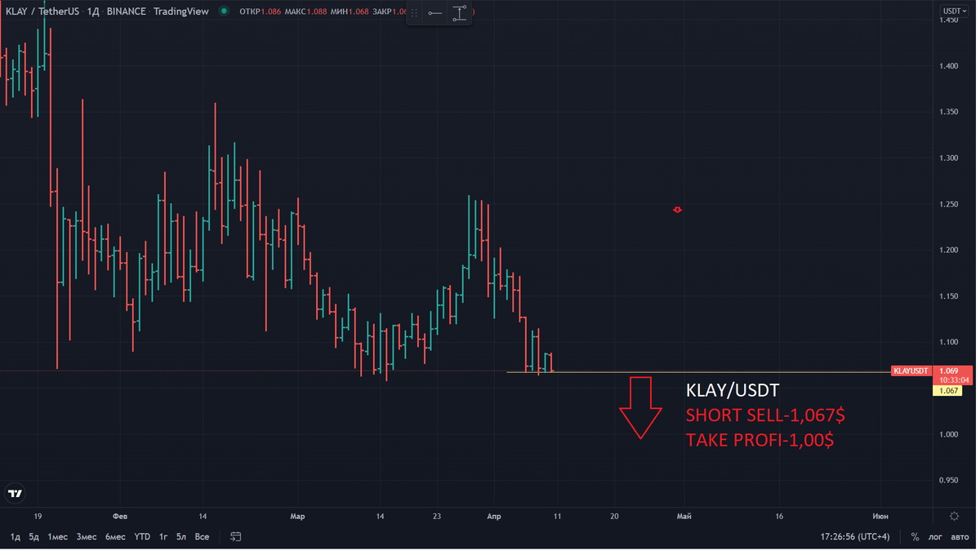This screenshot has height=555, width=980.
Task: Click the 'Июн' date axis label
Action: 880,516
